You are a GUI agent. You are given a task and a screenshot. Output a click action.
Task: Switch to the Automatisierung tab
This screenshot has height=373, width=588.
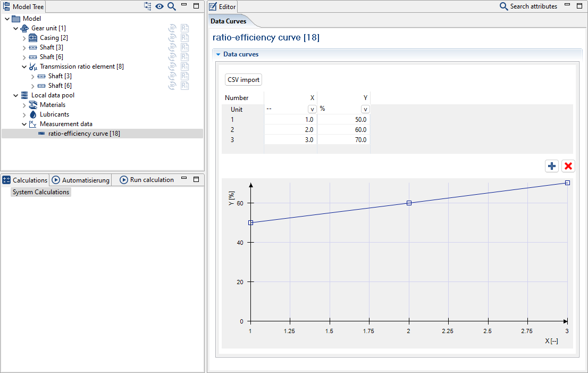pos(80,180)
